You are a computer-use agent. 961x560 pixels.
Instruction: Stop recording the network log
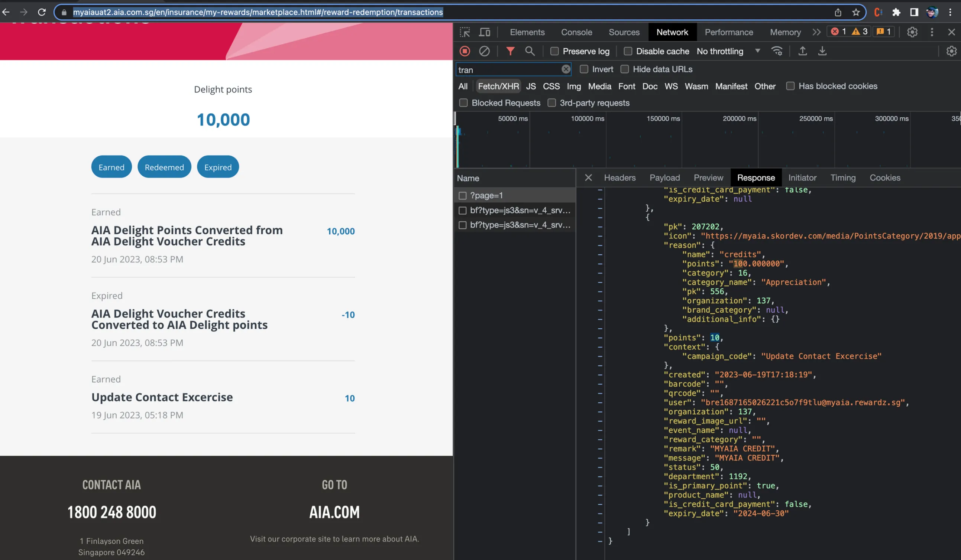465,51
